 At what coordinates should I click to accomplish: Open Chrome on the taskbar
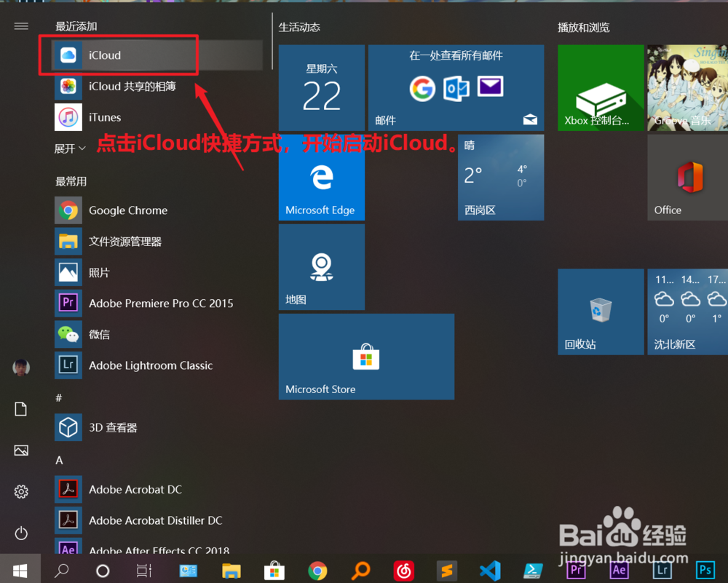(x=317, y=571)
